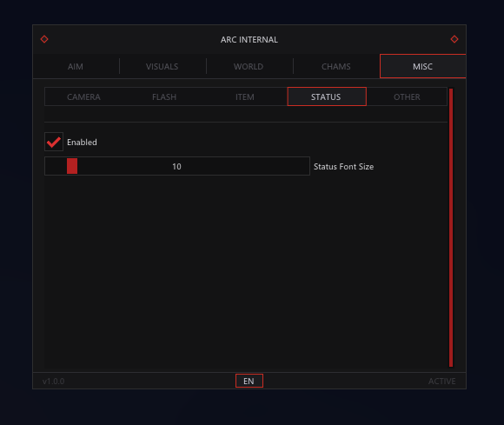The image size is (504, 425).
Task: Open the CAMERA sub-tab
Action: pyautogui.click(x=83, y=96)
